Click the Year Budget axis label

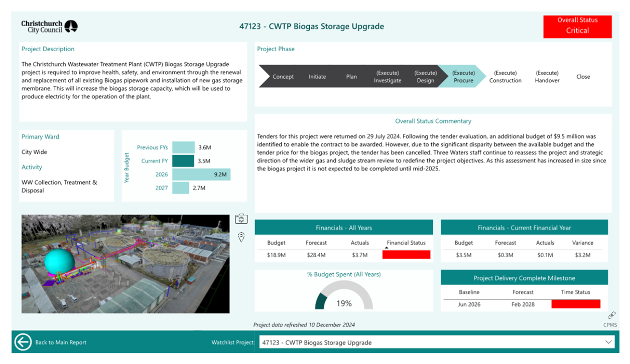click(127, 167)
